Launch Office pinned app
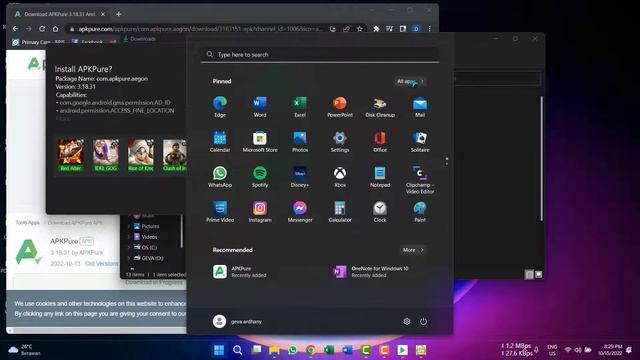The image size is (640, 360). tap(380, 142)
